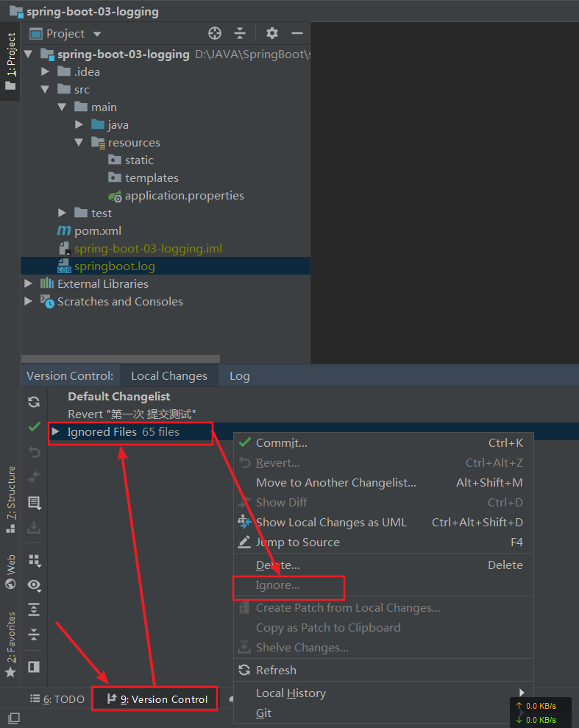Click Expand All icon in changes toolbar

point(34,609)
